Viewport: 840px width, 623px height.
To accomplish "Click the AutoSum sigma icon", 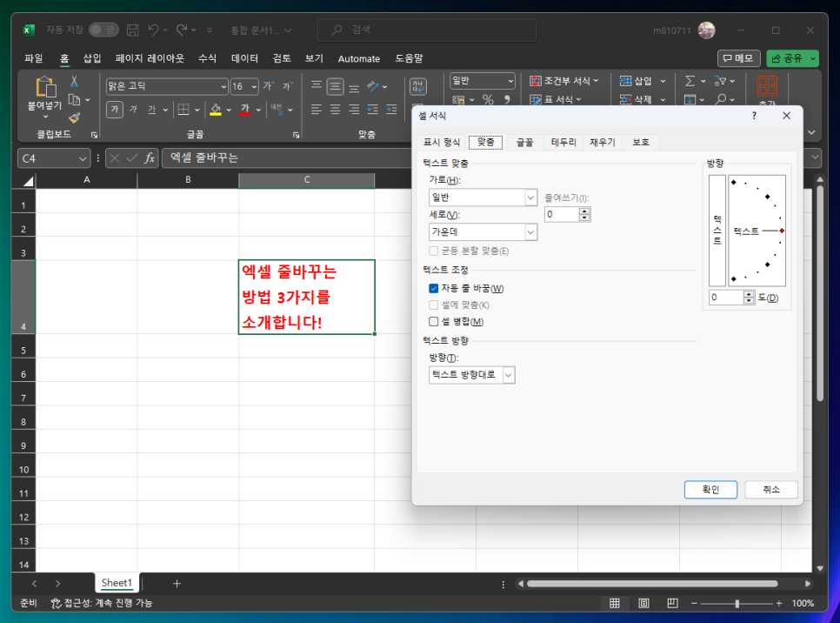I will point(690,81).
